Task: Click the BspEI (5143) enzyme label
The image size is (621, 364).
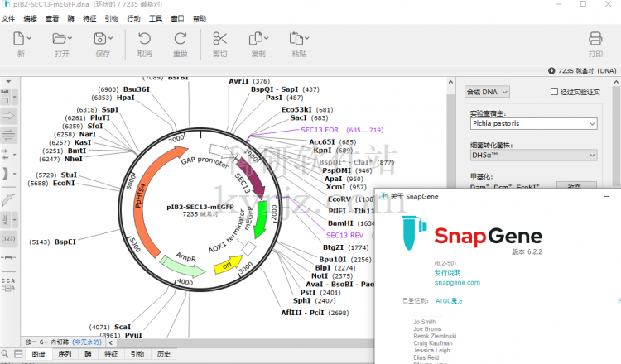Action: tap(52, 242)
